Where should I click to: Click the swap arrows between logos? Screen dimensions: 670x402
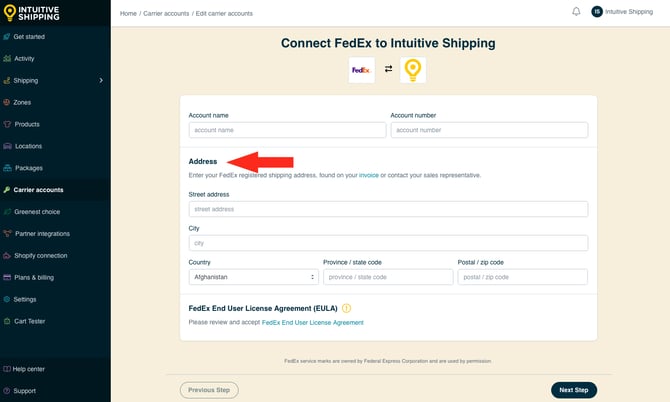coord(388,68)
